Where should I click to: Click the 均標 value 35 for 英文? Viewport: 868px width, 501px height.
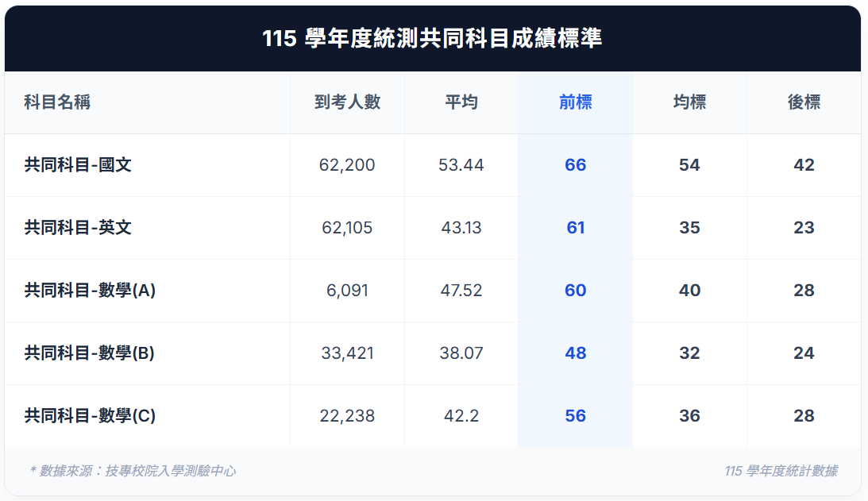(x=689, y=228)
